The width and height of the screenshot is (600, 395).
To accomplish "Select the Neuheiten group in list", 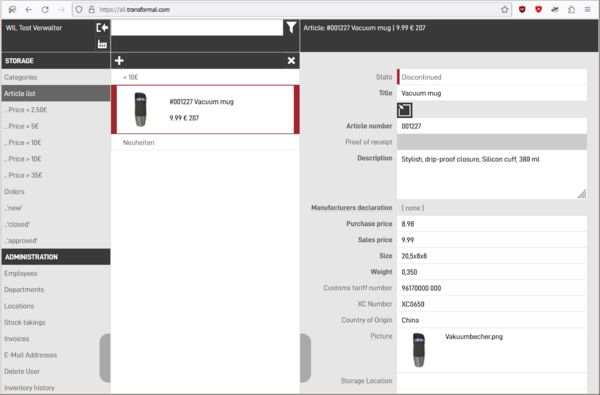I will [x=205, y=142].
